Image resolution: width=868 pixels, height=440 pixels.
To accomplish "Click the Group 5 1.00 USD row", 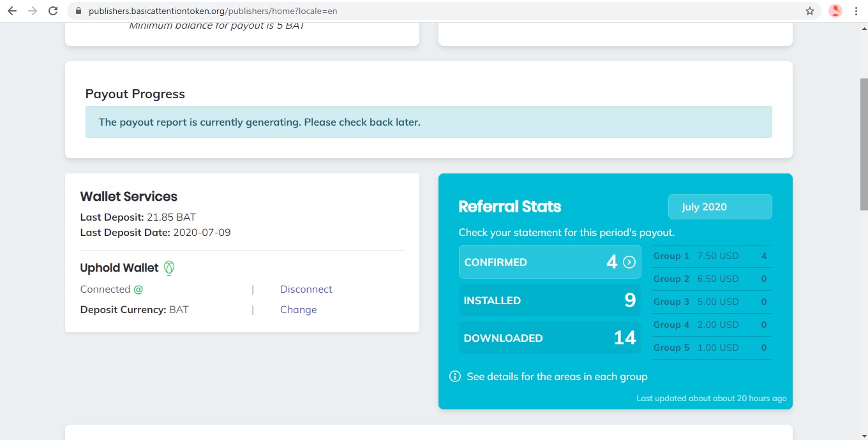I will 712,348.
